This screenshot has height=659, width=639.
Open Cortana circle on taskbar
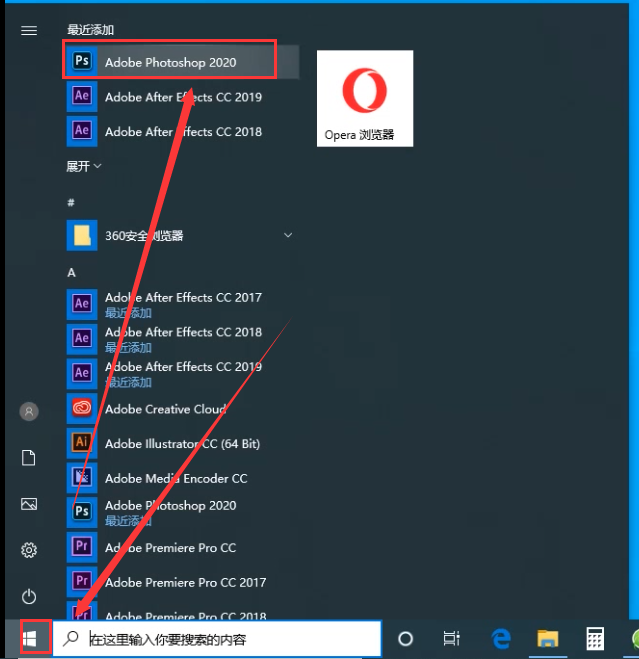(x=405, y=639)
